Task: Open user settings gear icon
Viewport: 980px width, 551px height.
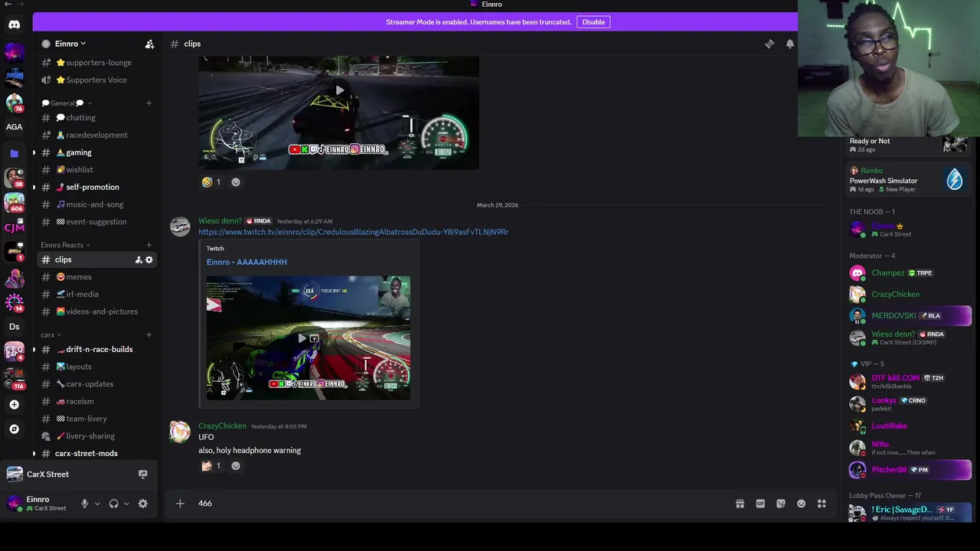Action: click(x=142, y=504)
